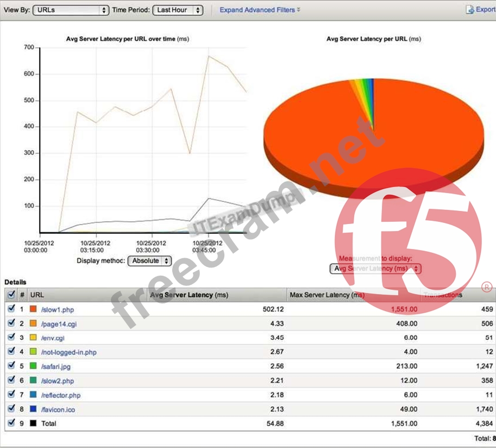Image resolution: width=496 pixels, height=448 pixels.
Task: Click the /slow1.php red-orange color swatch
Action: (33, 309)
